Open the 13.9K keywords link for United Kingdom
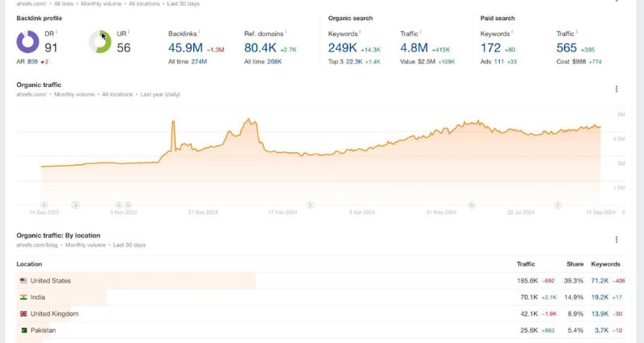Screen dimensions: 644x343 coord(600,313)
